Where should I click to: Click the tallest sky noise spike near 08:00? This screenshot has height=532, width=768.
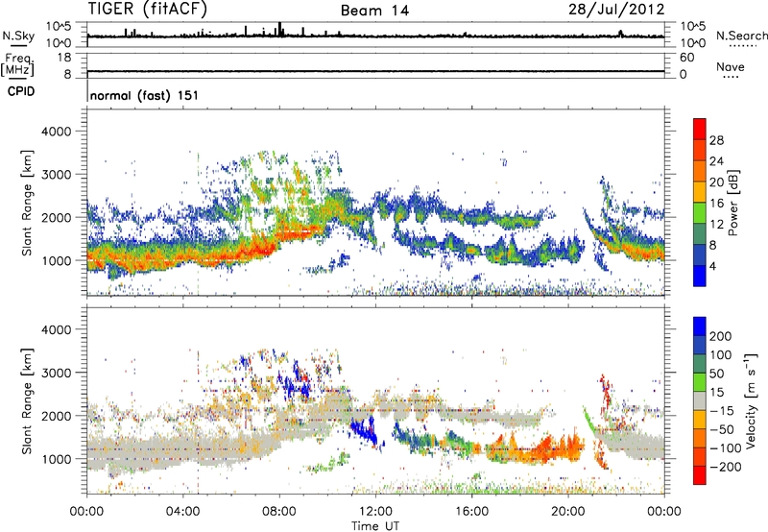point(279,29)
